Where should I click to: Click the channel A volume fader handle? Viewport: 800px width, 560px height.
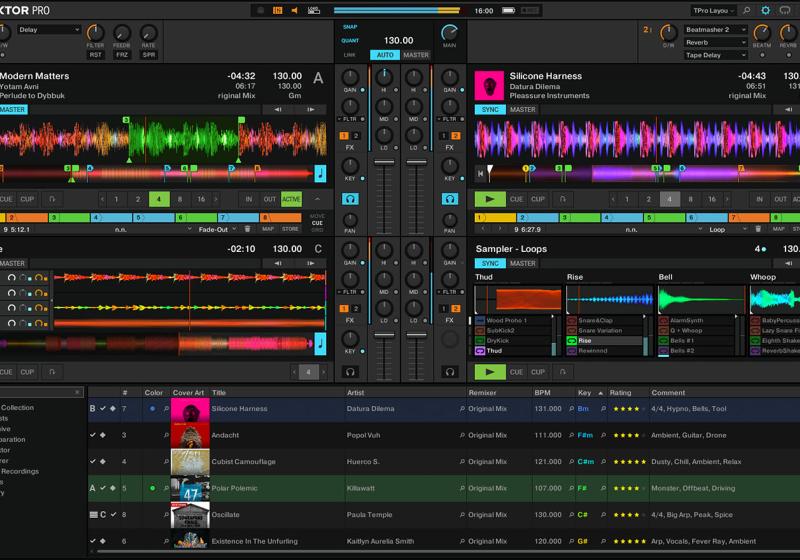click(x=384, y=162)
